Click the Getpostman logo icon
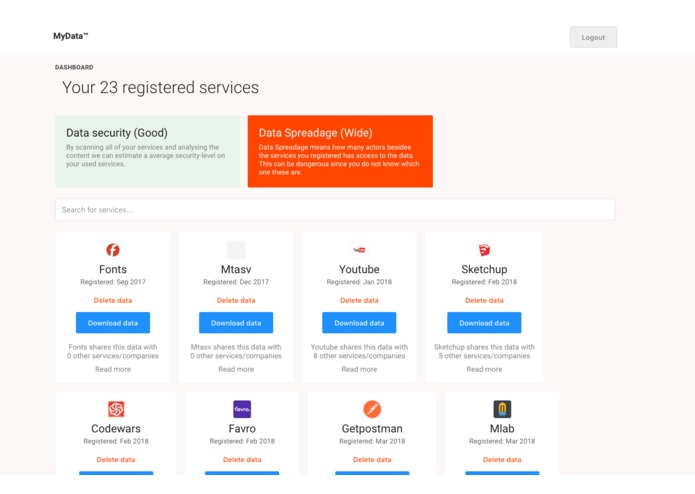The image size is (695, 494). [x=372, y=409]
